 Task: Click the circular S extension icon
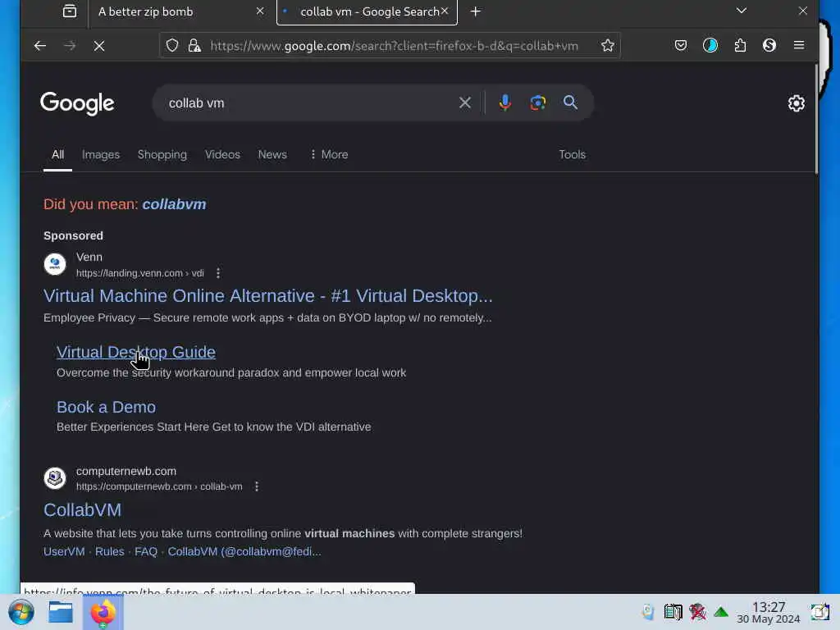pos(769,46)
